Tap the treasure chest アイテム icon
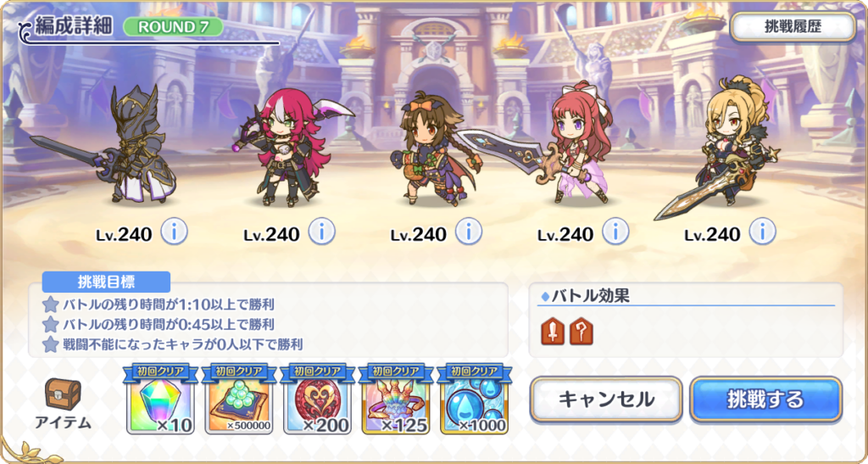 click(63, 405)
